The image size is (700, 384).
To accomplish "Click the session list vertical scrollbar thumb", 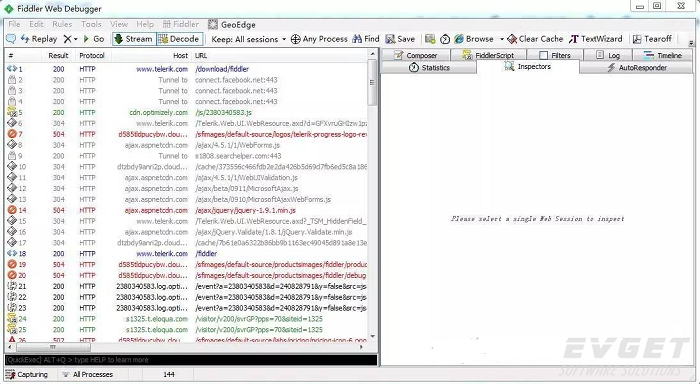I will 373,83.
